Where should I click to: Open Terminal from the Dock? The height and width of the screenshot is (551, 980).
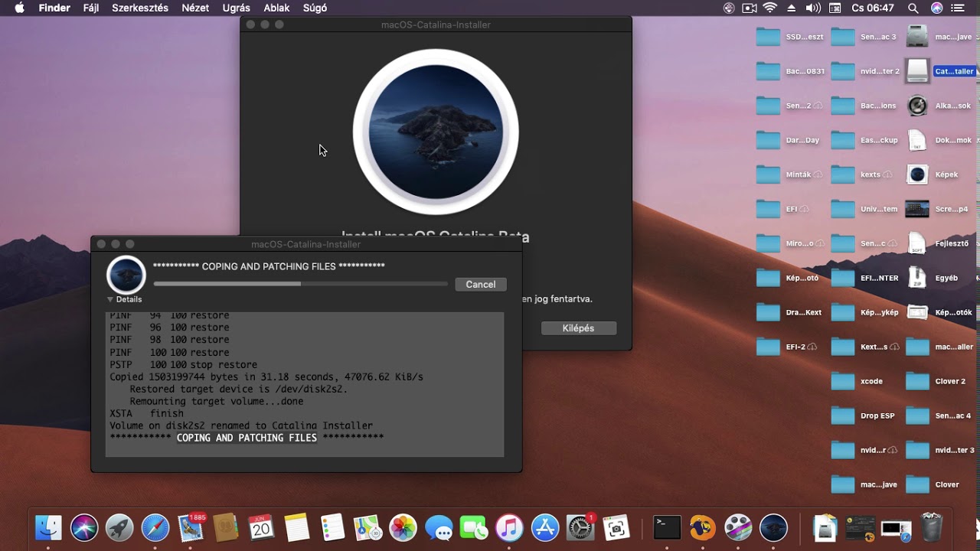click(x=667, y=527)
